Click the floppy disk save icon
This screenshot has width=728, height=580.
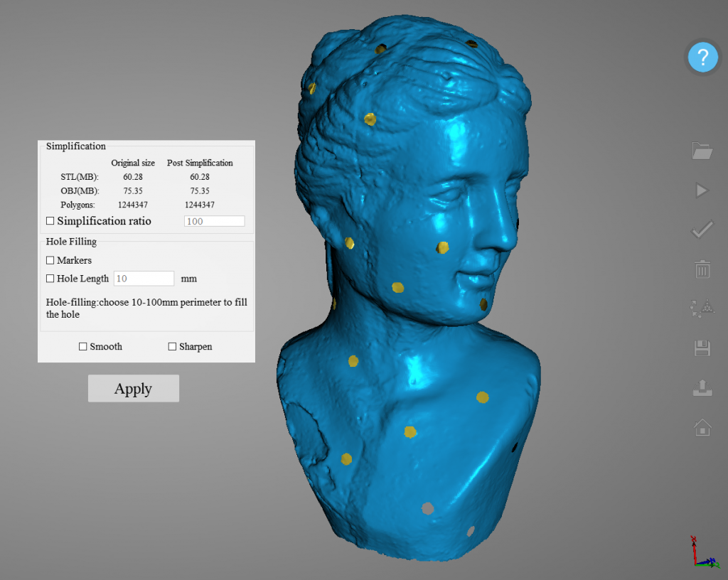tap(702, 348)
